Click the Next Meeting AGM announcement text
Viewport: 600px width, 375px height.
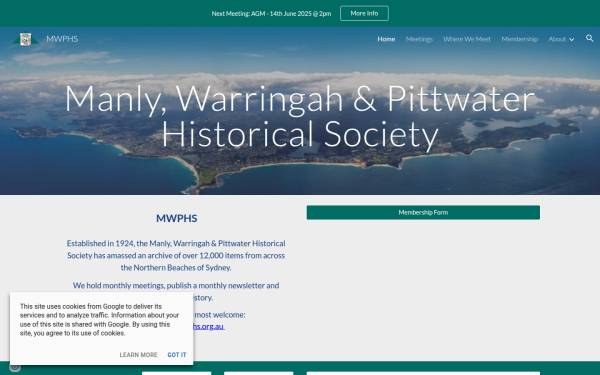click(271, 13)
